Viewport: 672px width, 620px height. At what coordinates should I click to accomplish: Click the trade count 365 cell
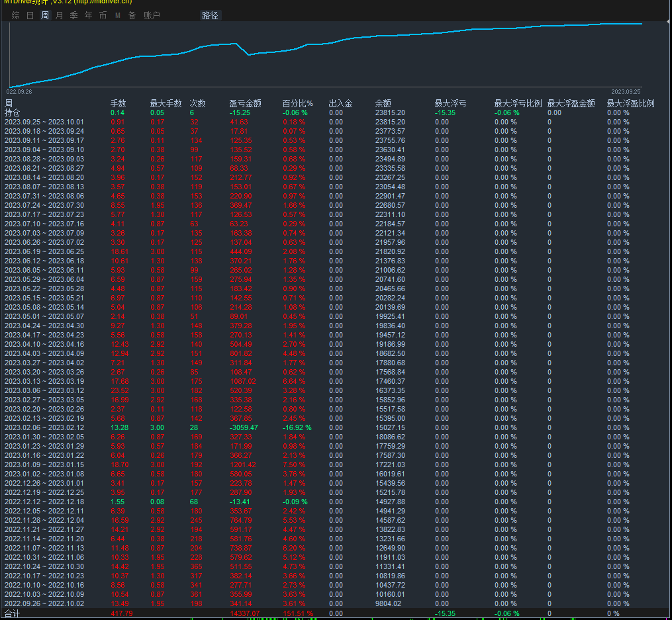click(196, 566)
